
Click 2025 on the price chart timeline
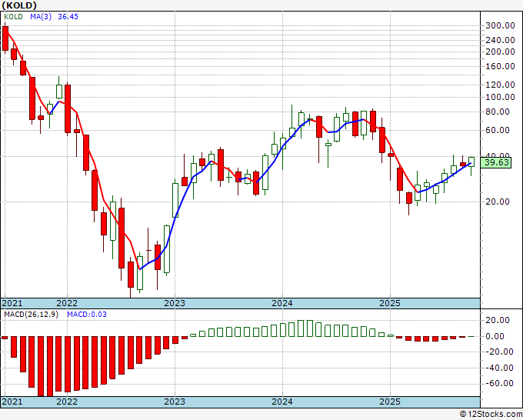click(x=390, y=303)
